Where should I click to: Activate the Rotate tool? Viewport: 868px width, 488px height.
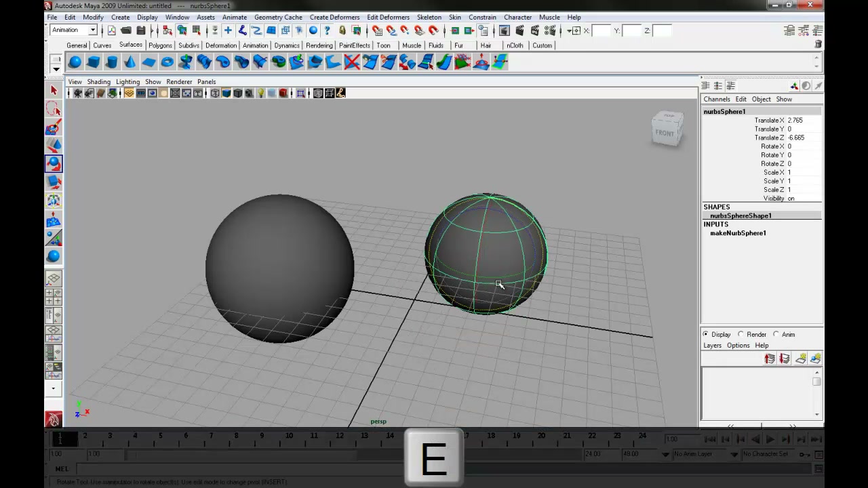tap(54, 164)
